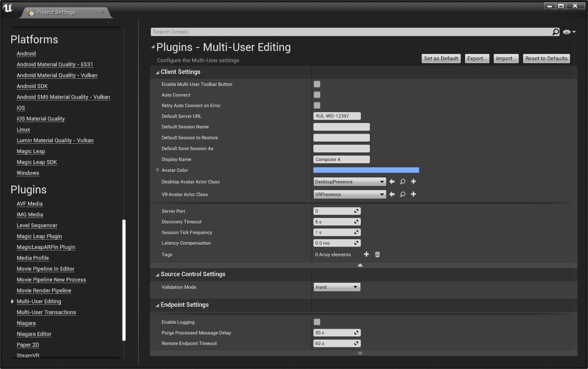Click the Set as Default button
This screenshot has width=588, height=369.
(x=441, y=59)
